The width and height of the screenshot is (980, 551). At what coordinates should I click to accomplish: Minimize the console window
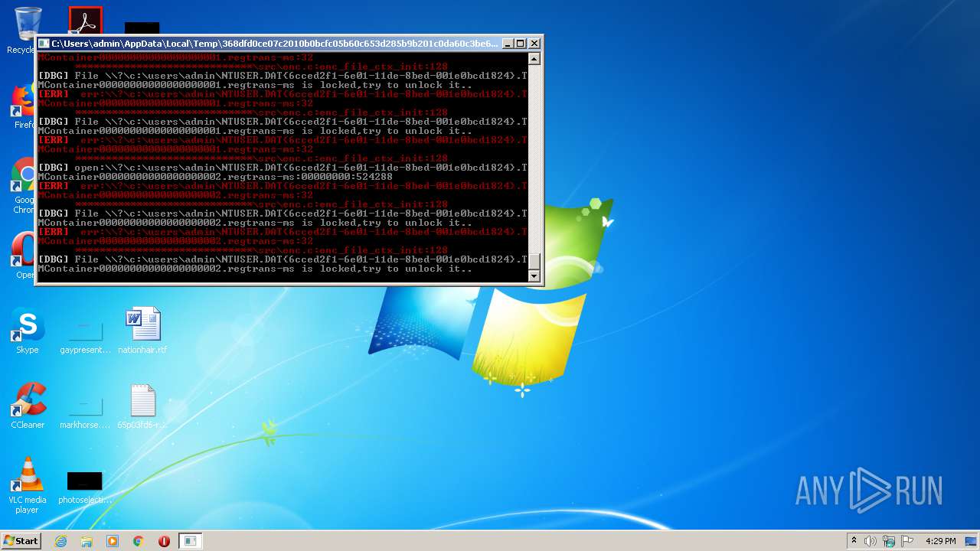[x=507, y=44]
